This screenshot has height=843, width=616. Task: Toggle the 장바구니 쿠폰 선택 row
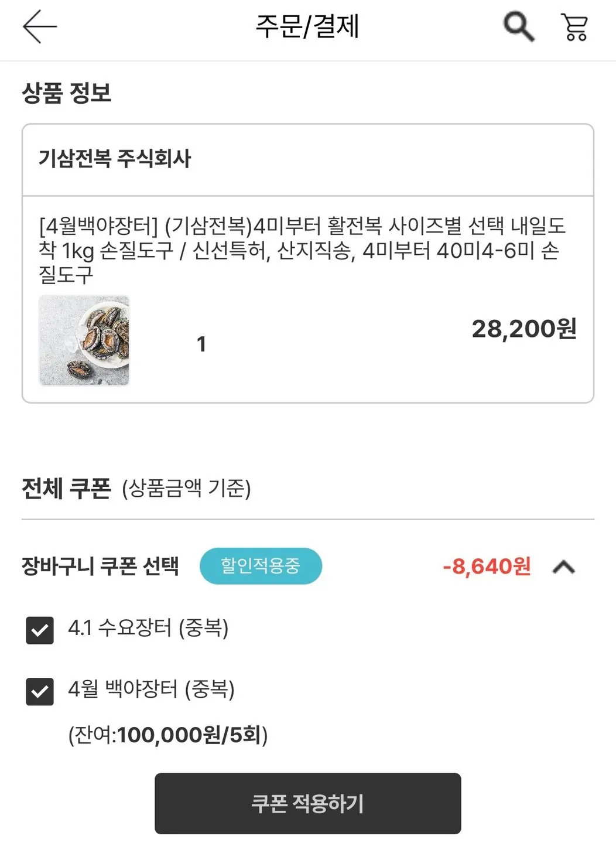tap(100, 566)
